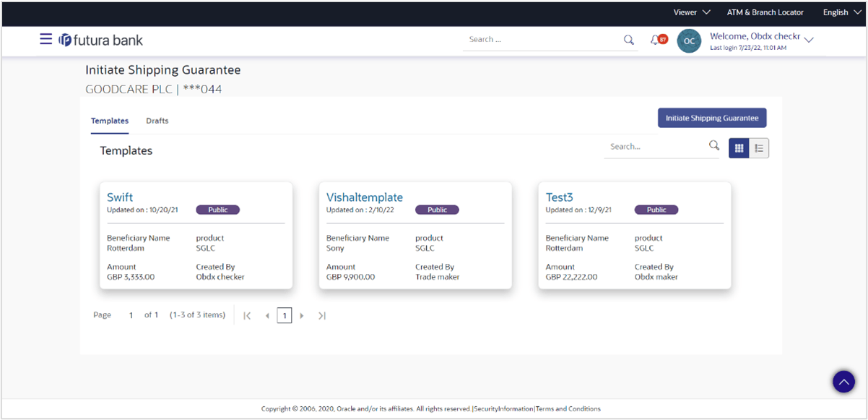Click Public badge on Vishaltemplate card
This screenshot has width=868, height=420.
[x=437, y=210]
